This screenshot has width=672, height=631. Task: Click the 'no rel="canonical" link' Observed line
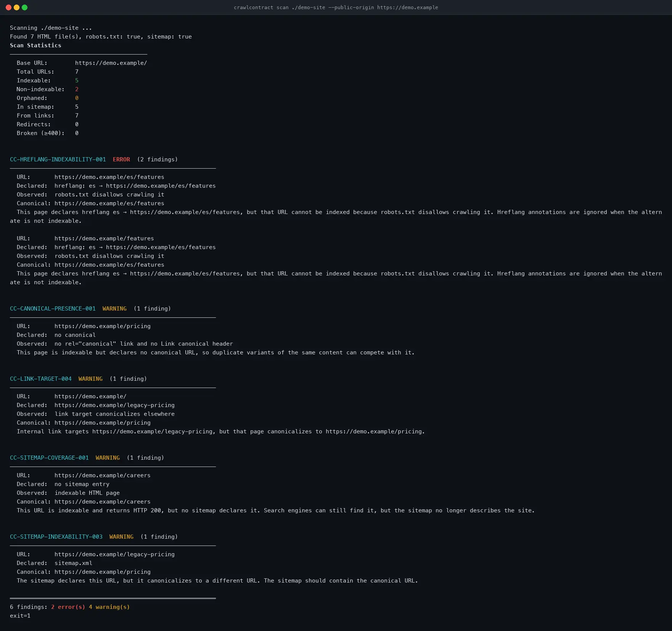(x=144, y=344)
